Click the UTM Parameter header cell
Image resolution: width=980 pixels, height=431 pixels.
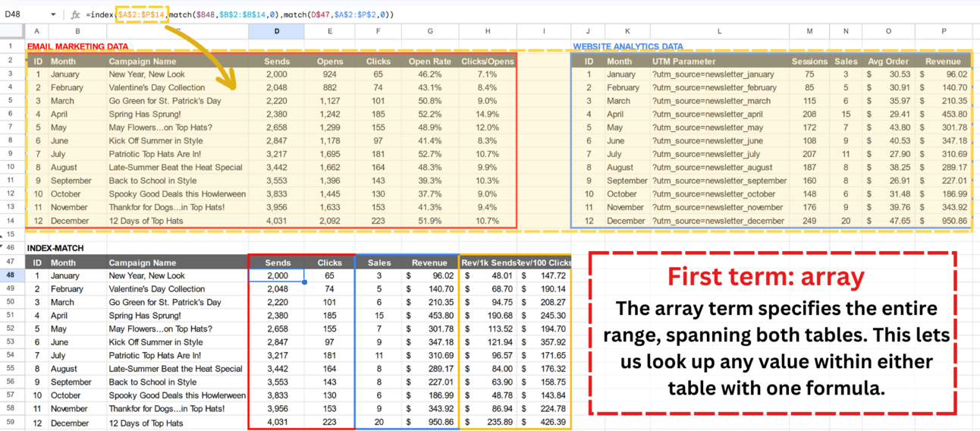[719, 61]
